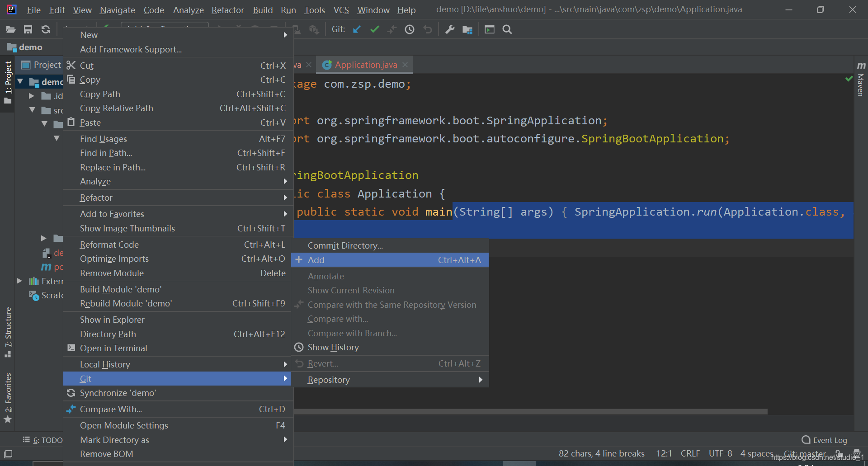Open the VCS menu
This screenshot has width=868, height=466.
pos(341,10)
